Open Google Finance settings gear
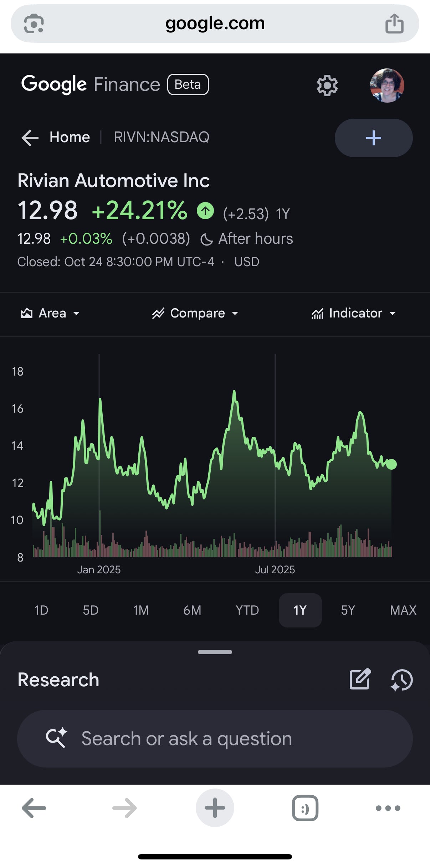430x868 pixels. pyautogui.click(x=327, y=86)
